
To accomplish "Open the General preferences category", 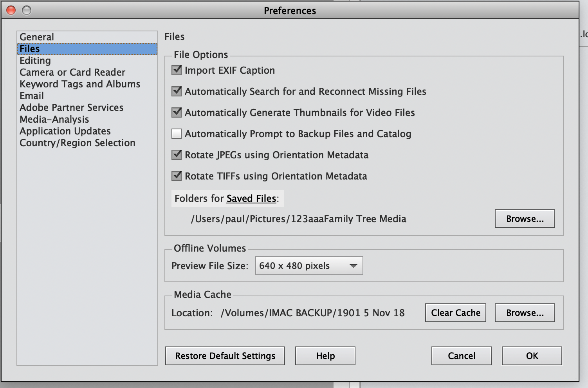I will pos(87,37).
